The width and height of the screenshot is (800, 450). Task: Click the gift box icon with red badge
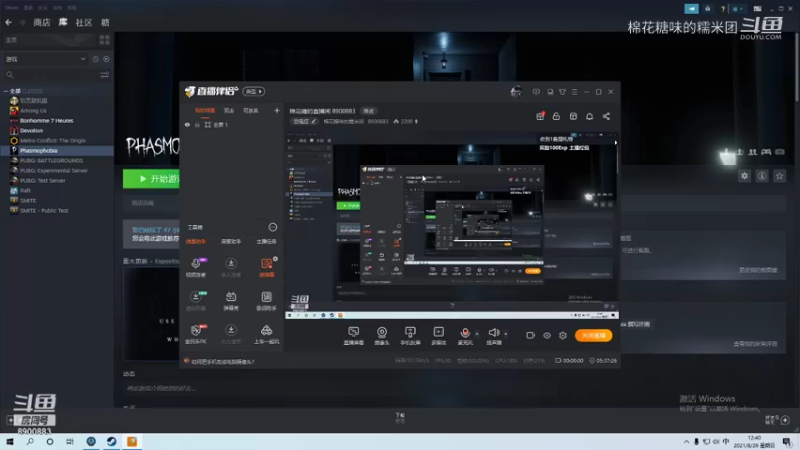540,116
